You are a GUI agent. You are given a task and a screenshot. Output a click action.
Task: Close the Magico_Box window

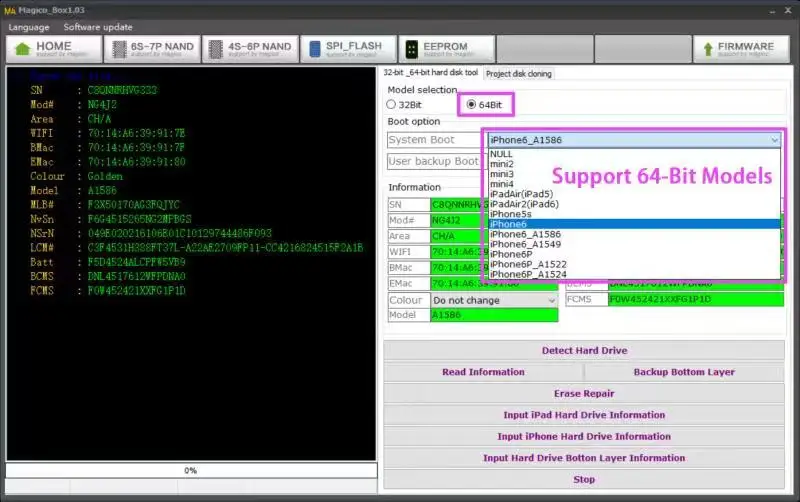pyautogui.click(x=788, y=10)
